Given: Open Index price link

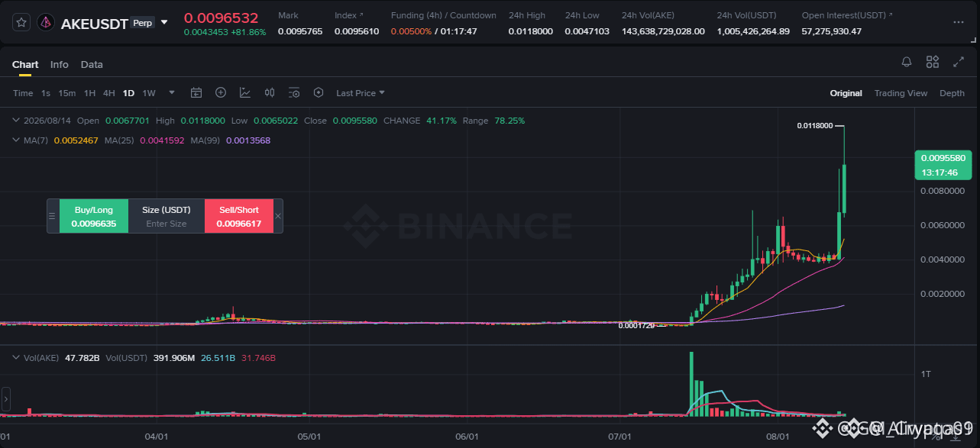Looking at the screenshot, I should point(349,15).
